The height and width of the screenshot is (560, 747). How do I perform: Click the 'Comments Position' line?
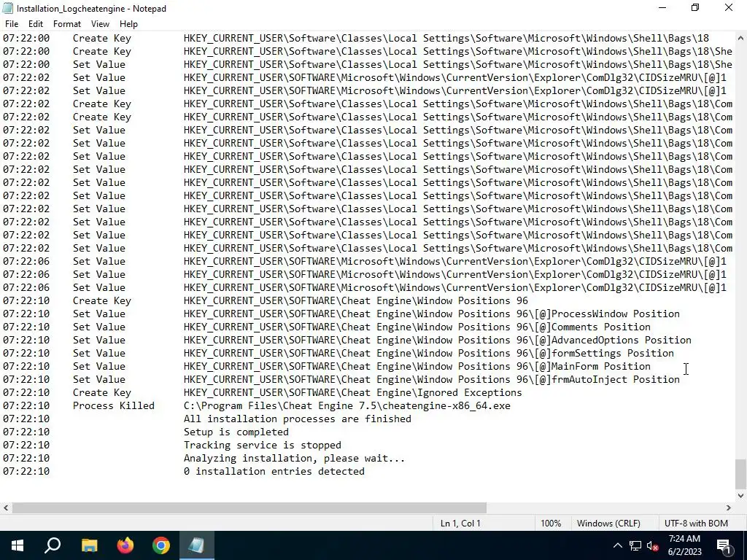pos(417,327)
